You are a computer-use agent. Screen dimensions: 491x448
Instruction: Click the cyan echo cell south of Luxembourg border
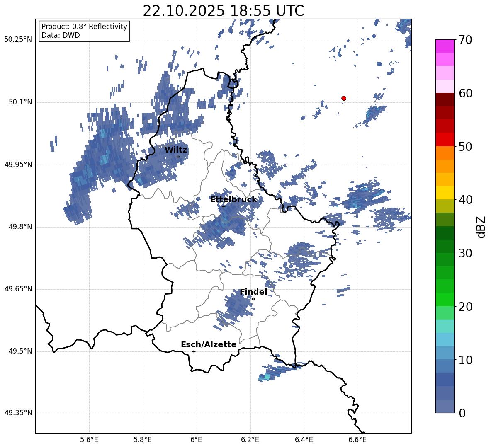point(267,376)
